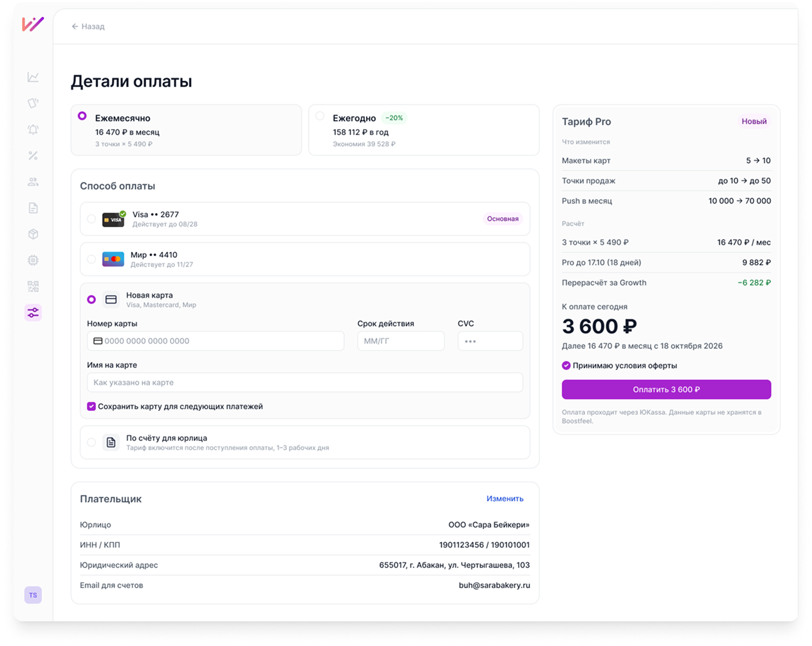Screen dimensions: 812x646
Task: Focus the Номер карты input field
Action: coord(215,341)
